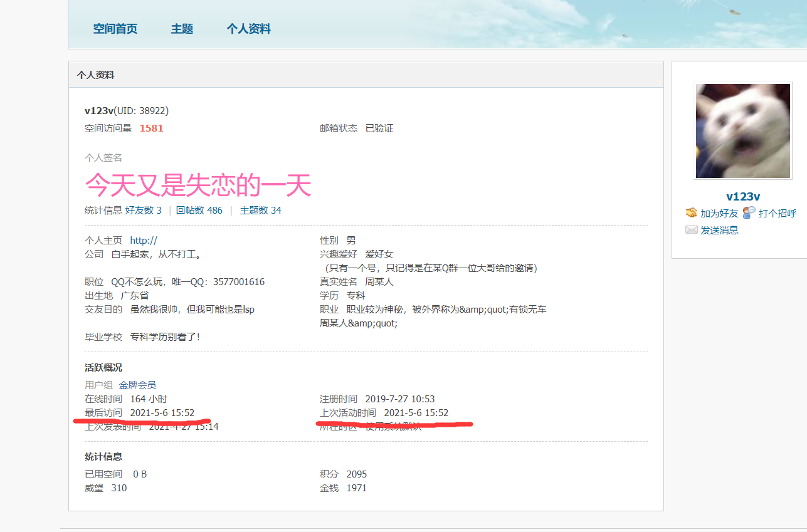This screenshot has width=807, height=532.
Task: Click the v123v username below the avatar
Action: tap(743, 197)
